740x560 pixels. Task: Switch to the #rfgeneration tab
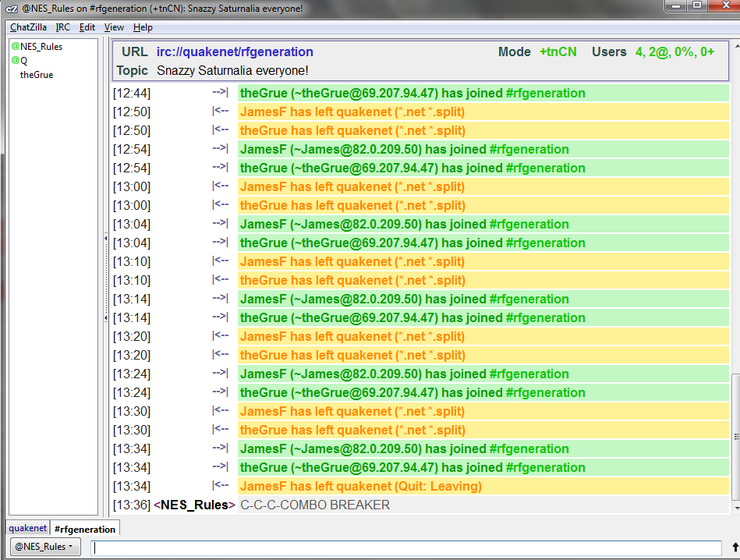tap(85, 530)
